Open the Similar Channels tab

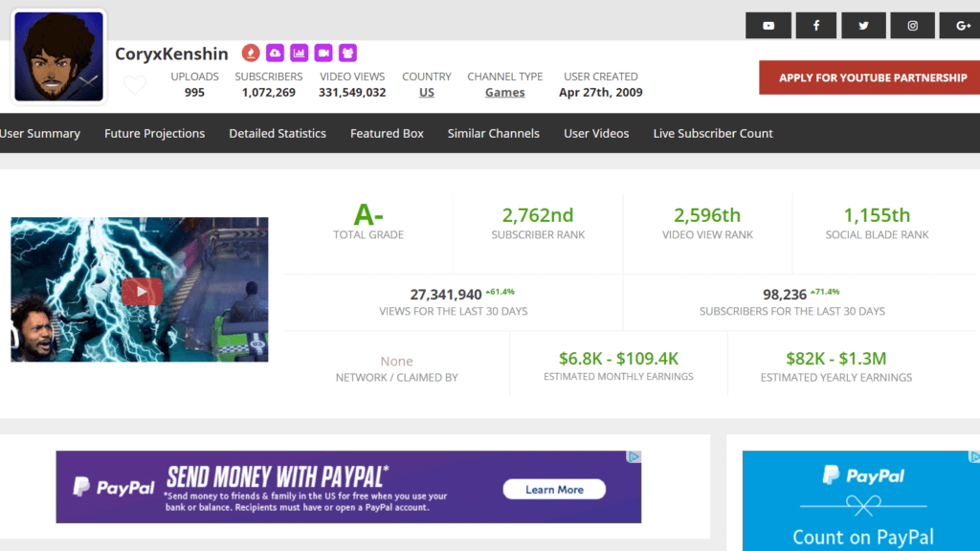(x=493, y=133)
